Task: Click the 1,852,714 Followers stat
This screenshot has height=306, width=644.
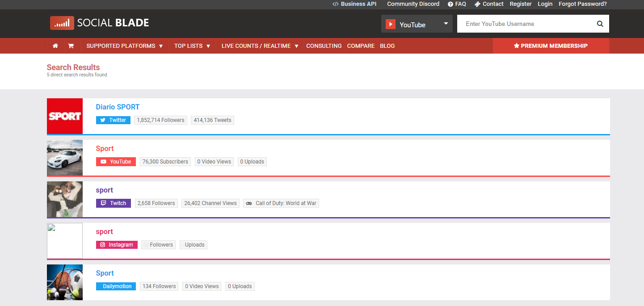Action: pos(161,120)
